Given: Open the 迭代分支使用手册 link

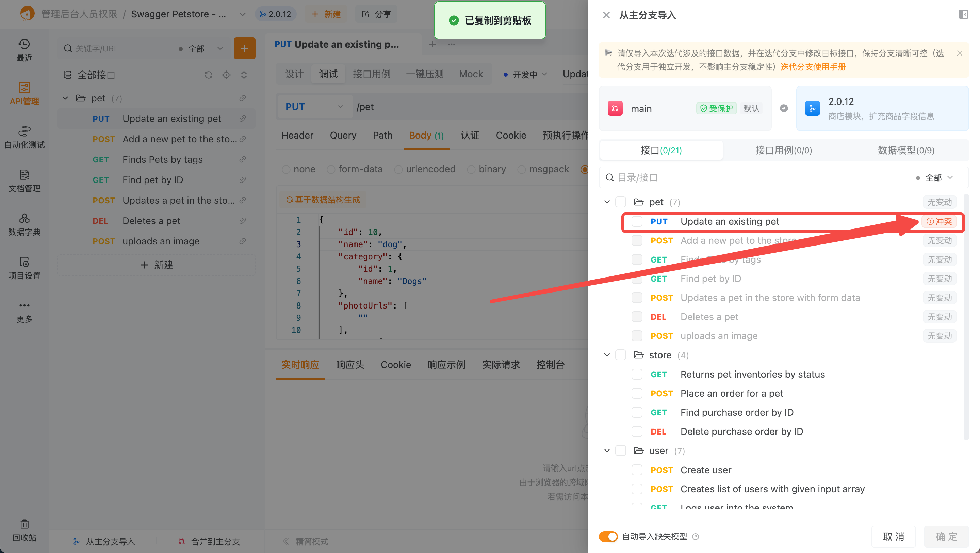Looking at the screenshot, I should pos(813,67).
